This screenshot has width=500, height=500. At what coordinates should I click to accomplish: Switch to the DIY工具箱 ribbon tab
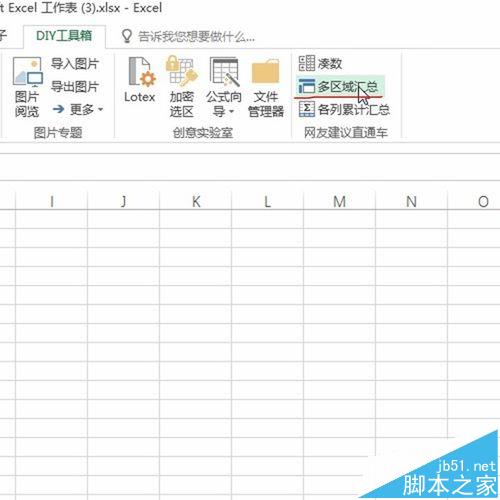coord(64,36)
